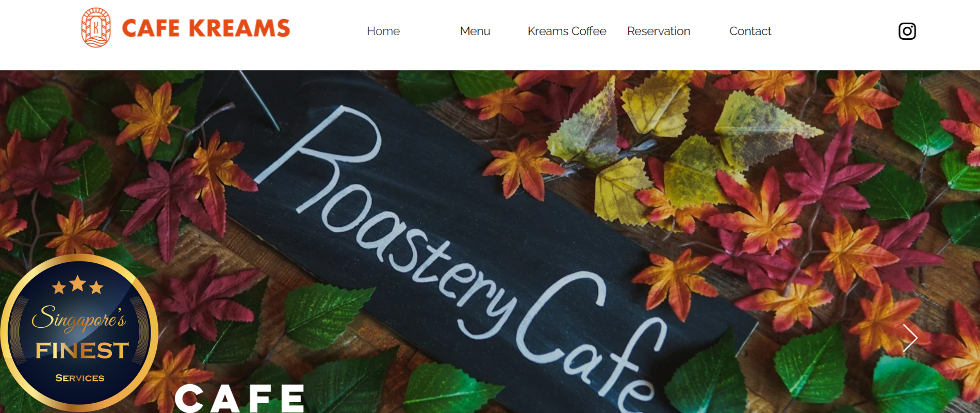This screenshot has width=980, height=413.
Task: Select Contact in the navigation bar
Action: coord(750,31)
